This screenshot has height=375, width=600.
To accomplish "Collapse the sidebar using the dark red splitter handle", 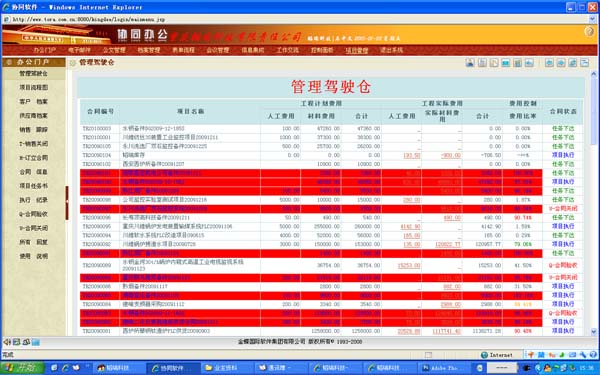I will click(x=67, y=203).
